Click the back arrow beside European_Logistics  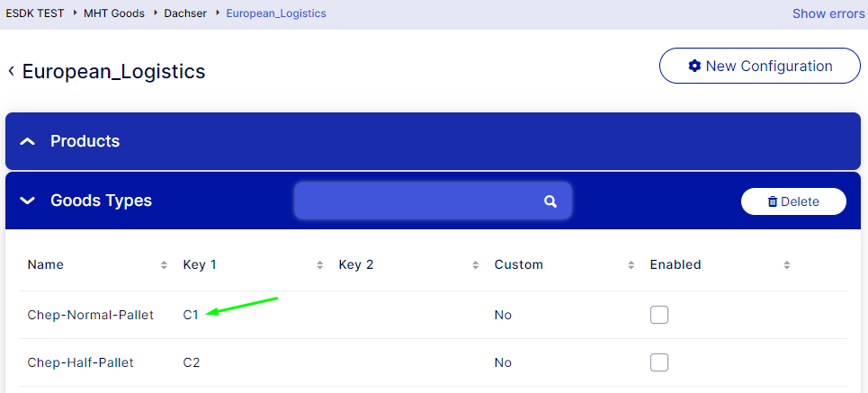coord(11,71)
